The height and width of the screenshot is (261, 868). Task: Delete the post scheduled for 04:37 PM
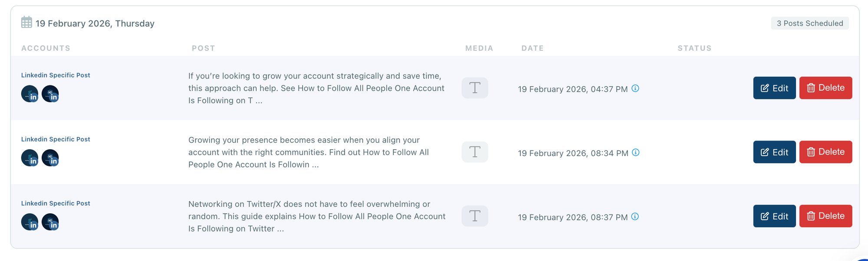pos(825,88)
